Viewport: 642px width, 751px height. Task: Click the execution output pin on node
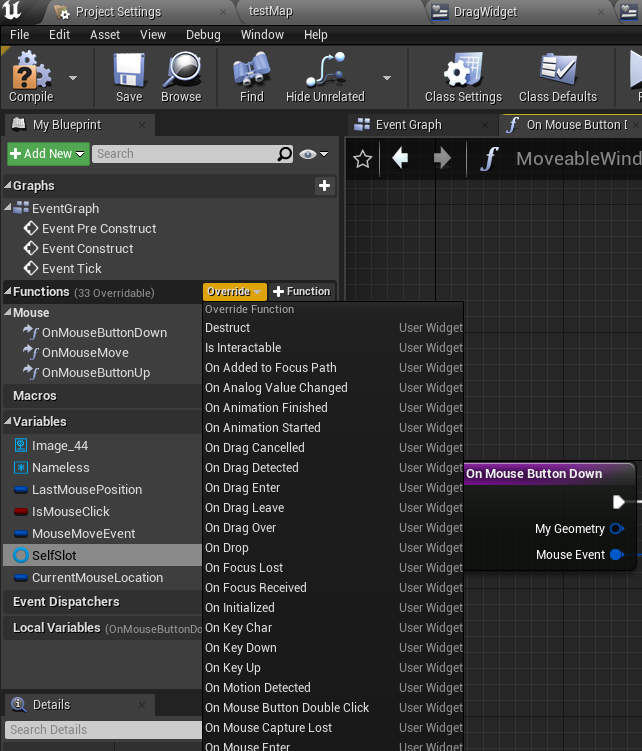(618, 502)
